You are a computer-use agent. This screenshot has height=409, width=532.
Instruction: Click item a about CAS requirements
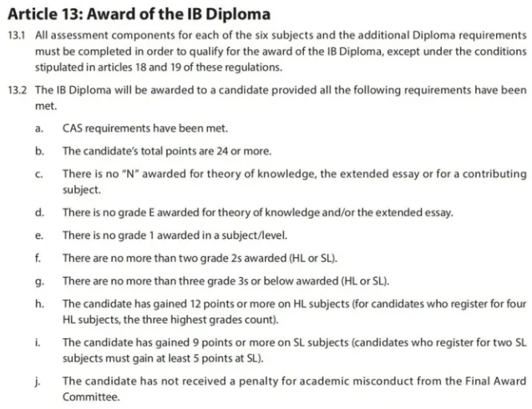pos(145,129)
